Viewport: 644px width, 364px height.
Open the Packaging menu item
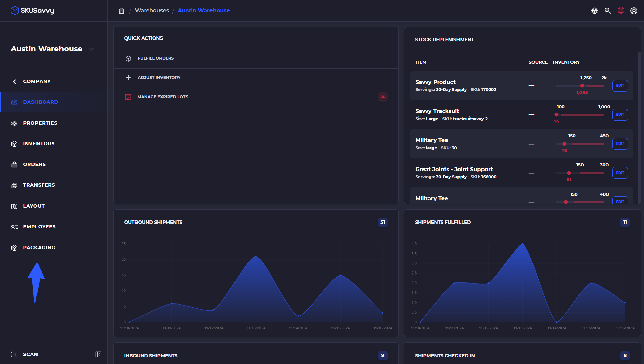[x=54, y=248]
